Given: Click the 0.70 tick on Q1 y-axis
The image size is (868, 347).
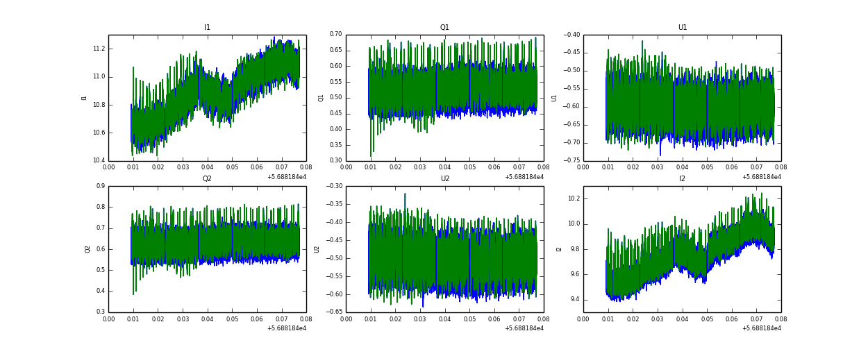Looking at the screenshot, I should pos(334,34).
